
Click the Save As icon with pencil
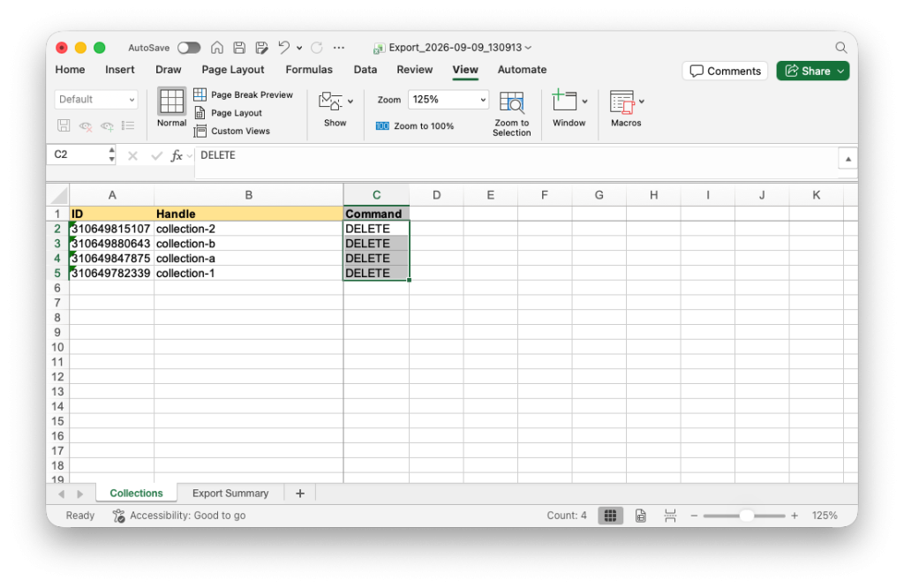click(261, 48)
